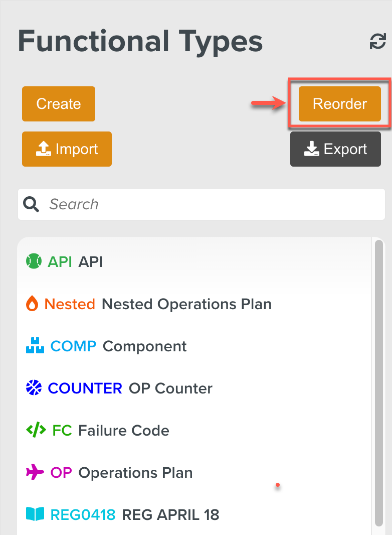Viewport: 392px width, 535px height.
Task: Click the REG0418 open book icon
Action: [x=35, y=514]
